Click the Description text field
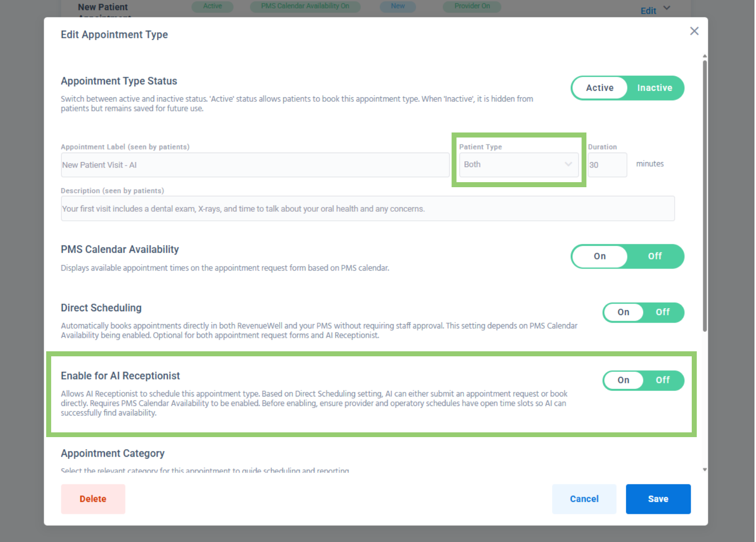 pyautogui.click(x=367, y=209)
